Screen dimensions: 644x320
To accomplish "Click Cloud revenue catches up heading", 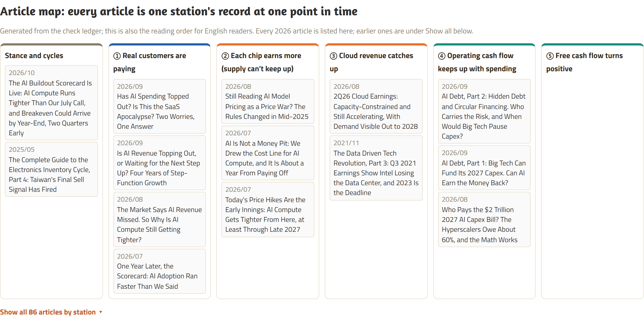I will click(372, 62).
